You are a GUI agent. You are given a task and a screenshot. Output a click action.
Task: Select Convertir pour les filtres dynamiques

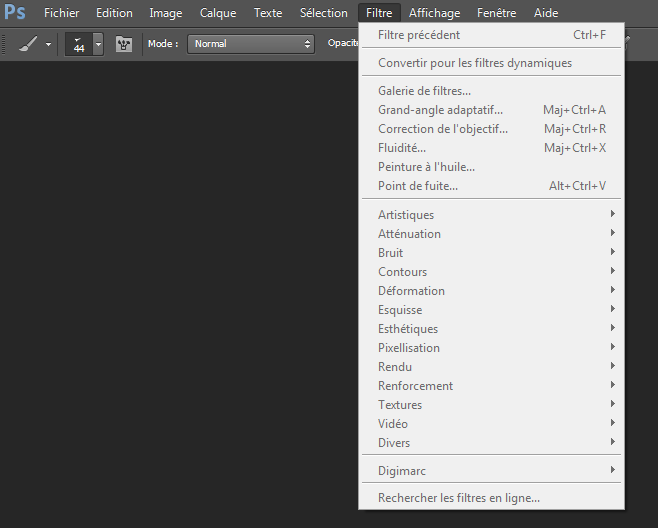click(491, 63)
